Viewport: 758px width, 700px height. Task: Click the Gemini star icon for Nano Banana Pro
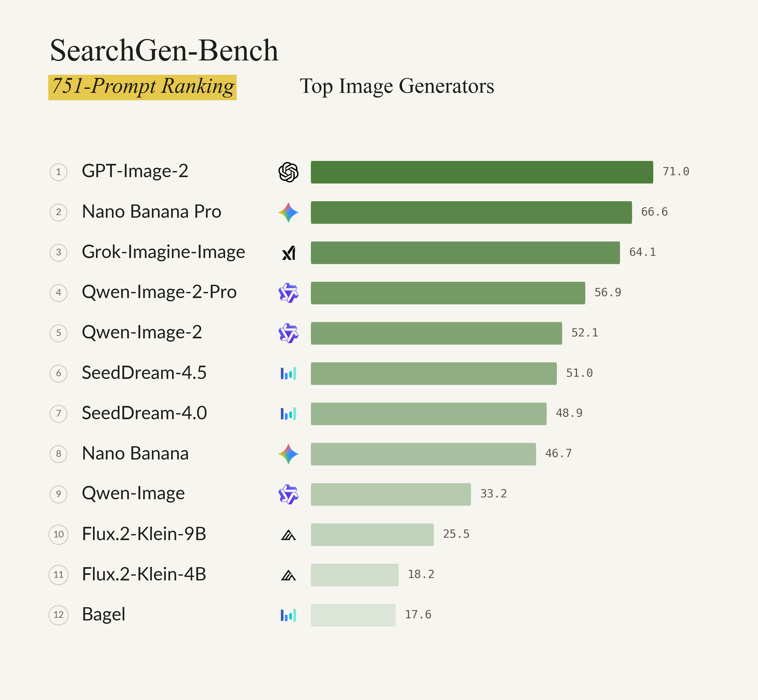(288, 212)
